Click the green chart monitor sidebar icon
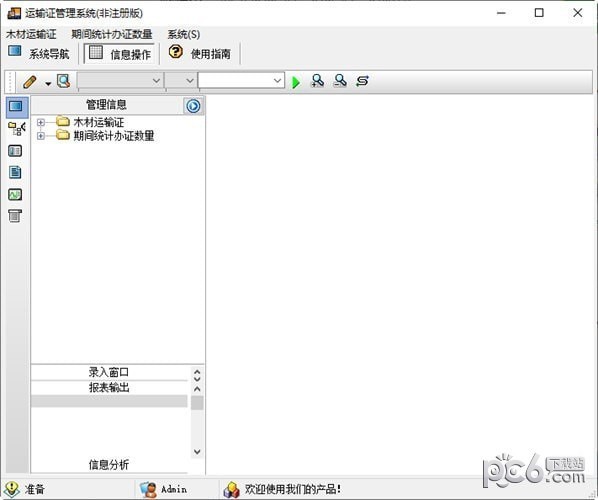The height and width of the screenshot is (500, 598). point(15,195)
